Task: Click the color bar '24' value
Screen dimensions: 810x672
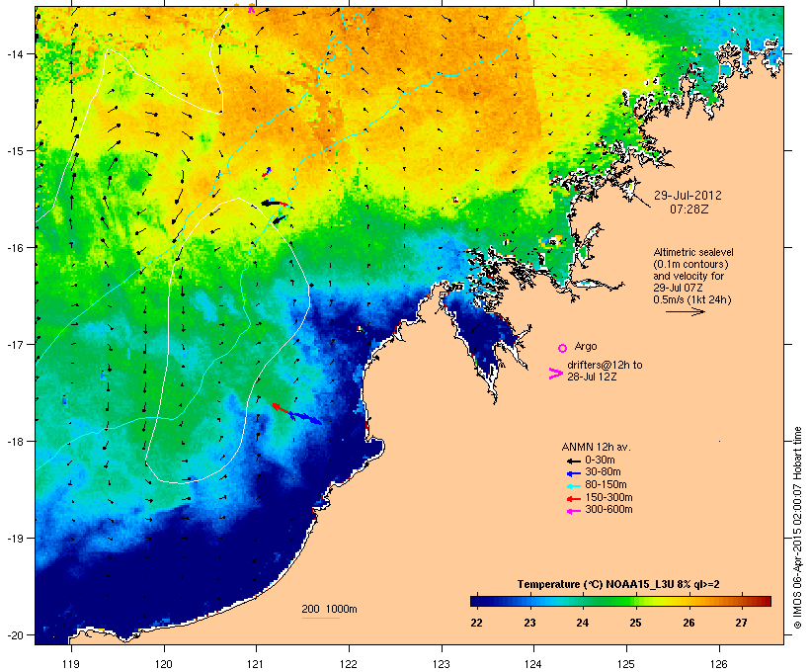Action: 583,623
